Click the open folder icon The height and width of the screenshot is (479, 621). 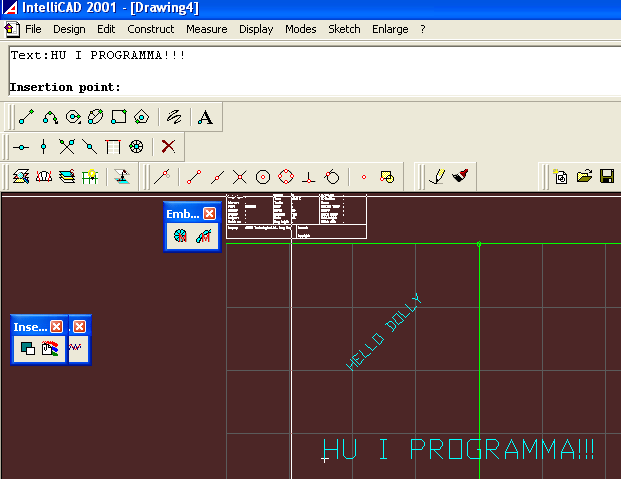tap(584, 176)
